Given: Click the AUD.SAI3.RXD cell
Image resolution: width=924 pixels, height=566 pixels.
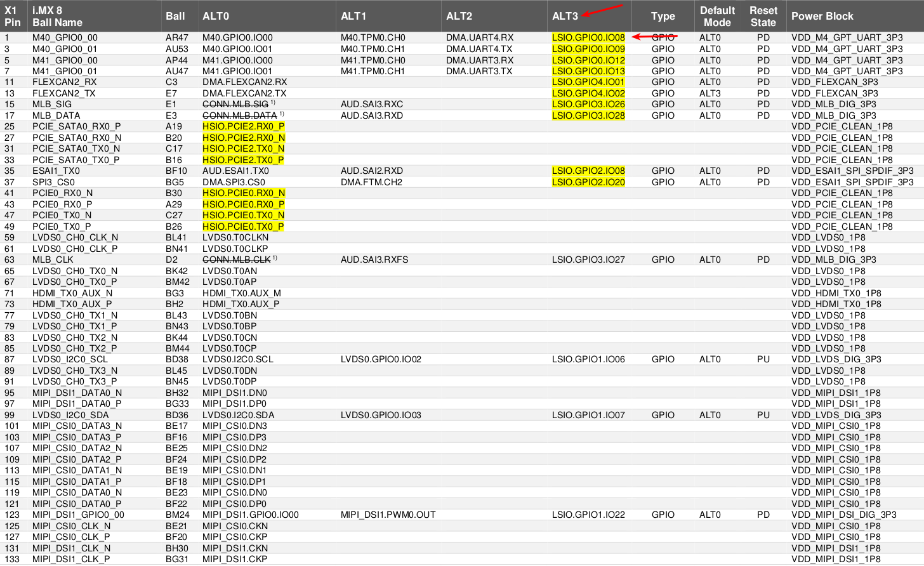Looking at the screenshot, I should [x=372, y=115].
